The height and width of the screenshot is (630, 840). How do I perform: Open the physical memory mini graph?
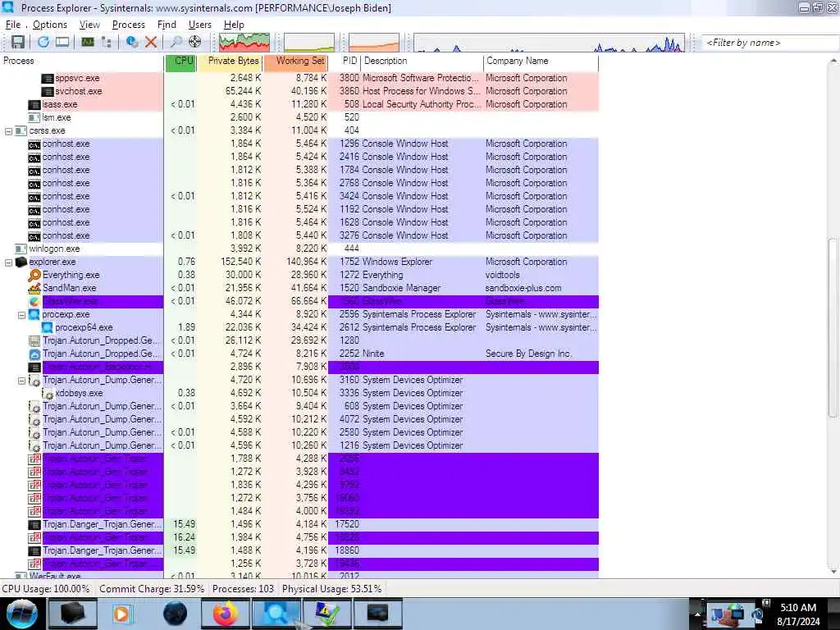tap(374, 43)
